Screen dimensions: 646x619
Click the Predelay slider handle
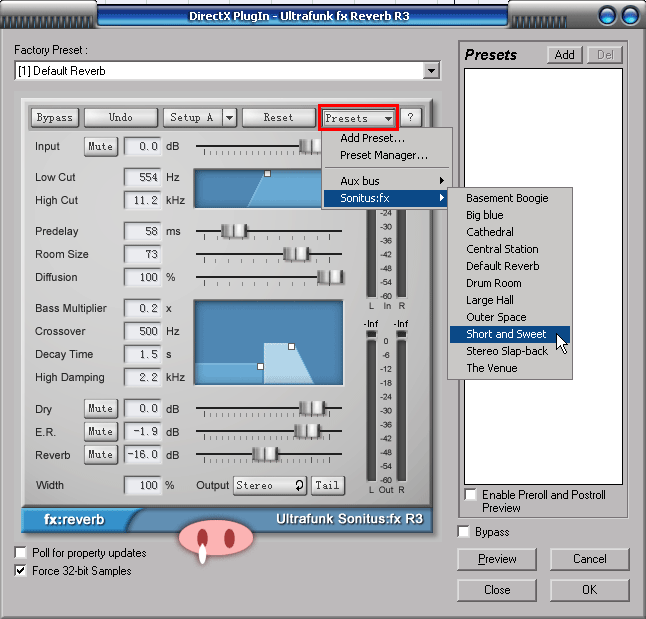point(234,231)
